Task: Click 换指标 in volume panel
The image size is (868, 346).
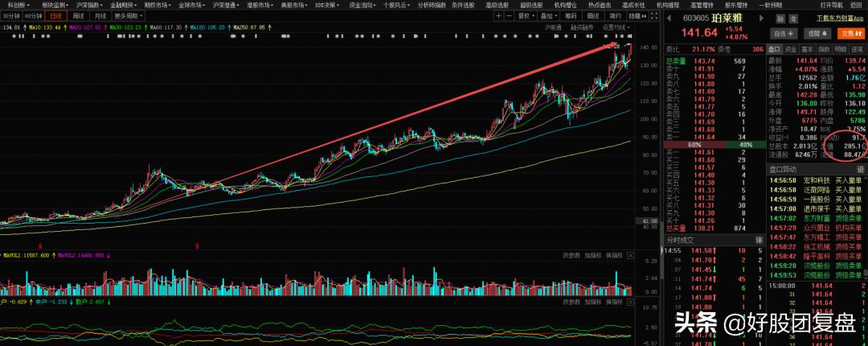Action: pyautogui.click(x=615, y=256)
